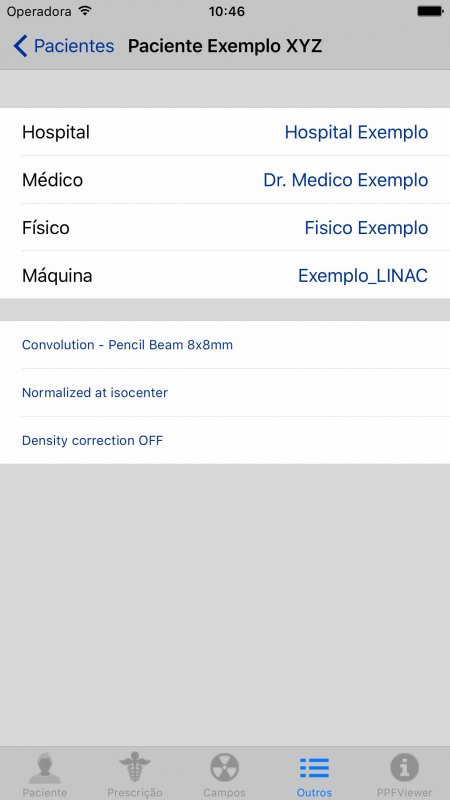Select Convolution - Pencil Beam 8x8mm row
The image size is (450, 800).
[x=225, y=345]
